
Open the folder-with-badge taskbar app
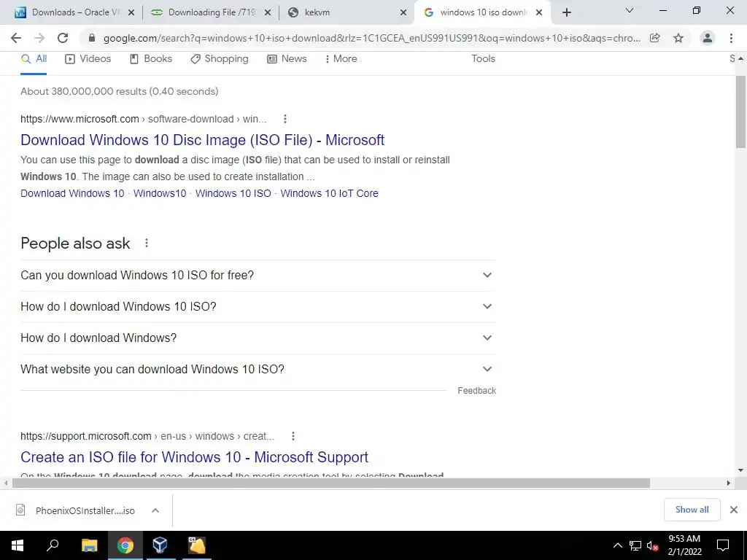click(x=196, y=545)
